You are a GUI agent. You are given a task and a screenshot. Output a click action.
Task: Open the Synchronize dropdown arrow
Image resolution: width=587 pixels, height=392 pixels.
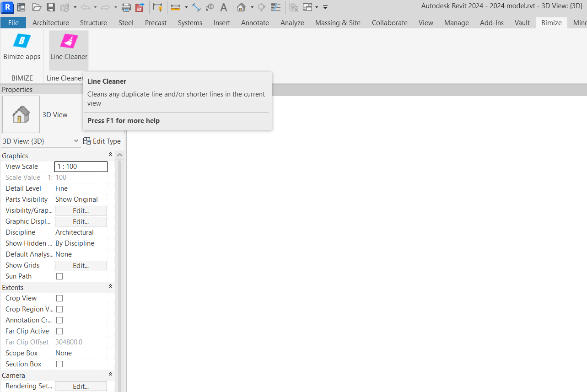75,7
